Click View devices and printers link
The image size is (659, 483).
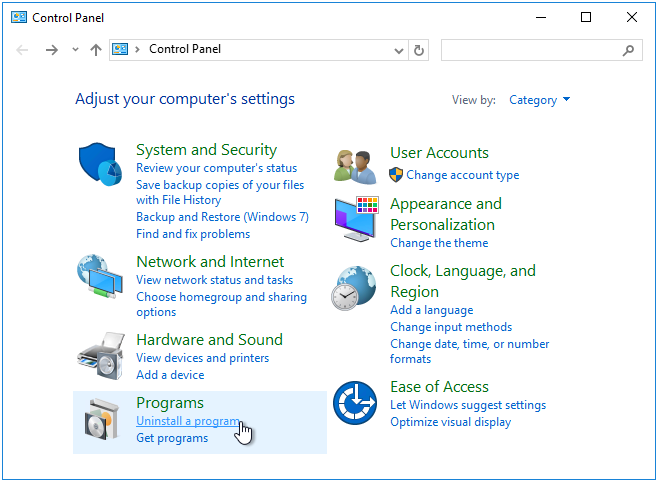coord(202,358)
